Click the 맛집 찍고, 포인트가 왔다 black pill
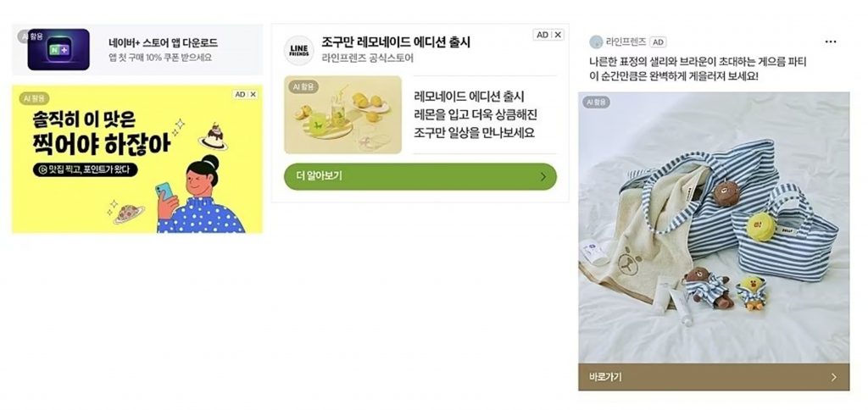This screenshot has height=410, width=868. [x=86, y=170]
